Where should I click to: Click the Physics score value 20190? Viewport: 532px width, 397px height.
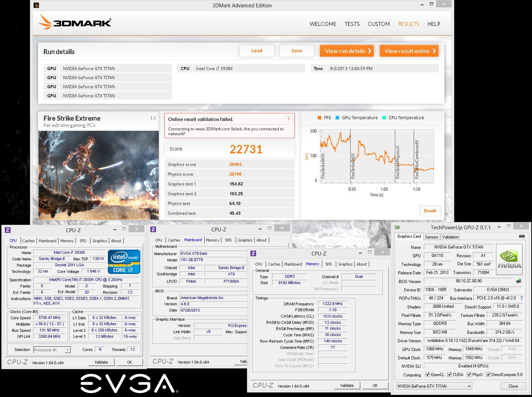(x=235, y=174)
